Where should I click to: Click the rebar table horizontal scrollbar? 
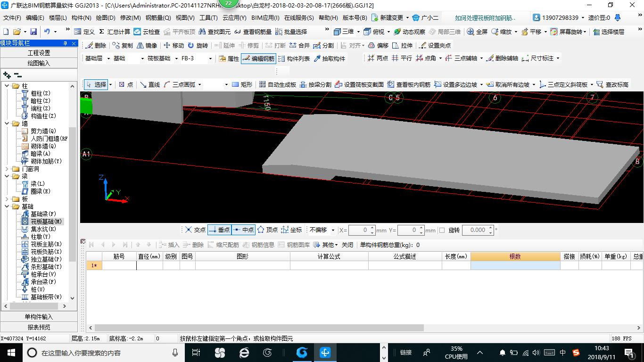260,328
